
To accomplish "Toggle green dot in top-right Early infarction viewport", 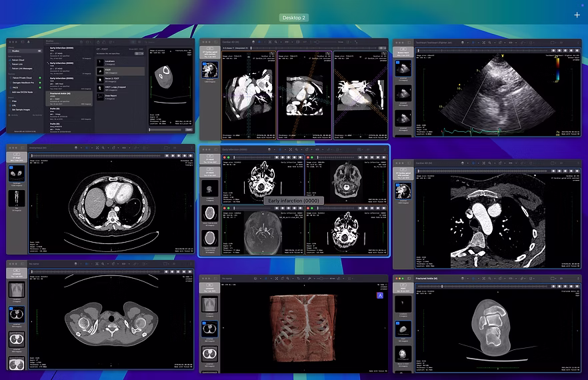I will click(x=312, y=157).
